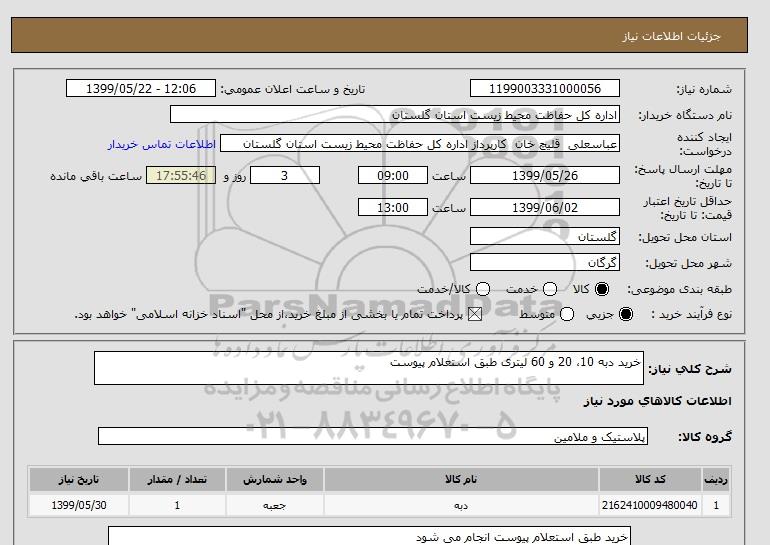The image size is (770, 545).
Task: Click the نام کالا column header
Action: pos(461,479)
